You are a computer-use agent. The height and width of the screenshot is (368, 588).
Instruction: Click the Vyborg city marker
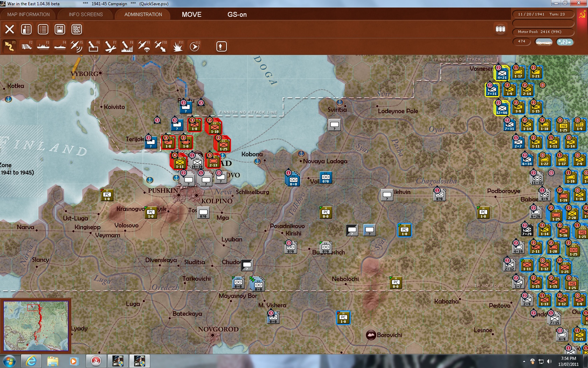coord(100,73)
